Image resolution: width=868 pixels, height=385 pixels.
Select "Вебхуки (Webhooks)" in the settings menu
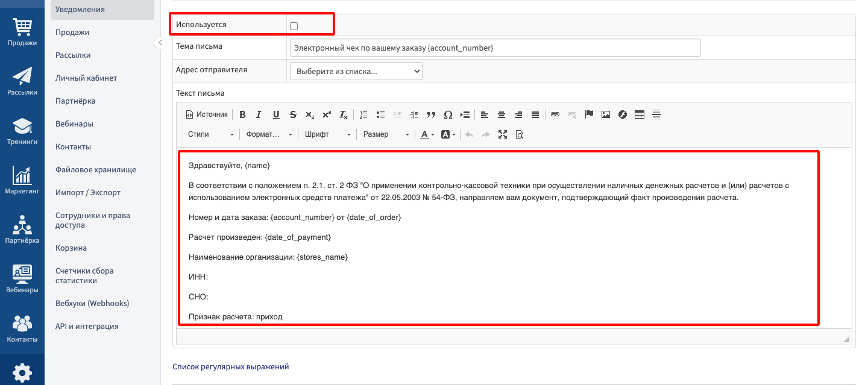[x=92, y=303]
